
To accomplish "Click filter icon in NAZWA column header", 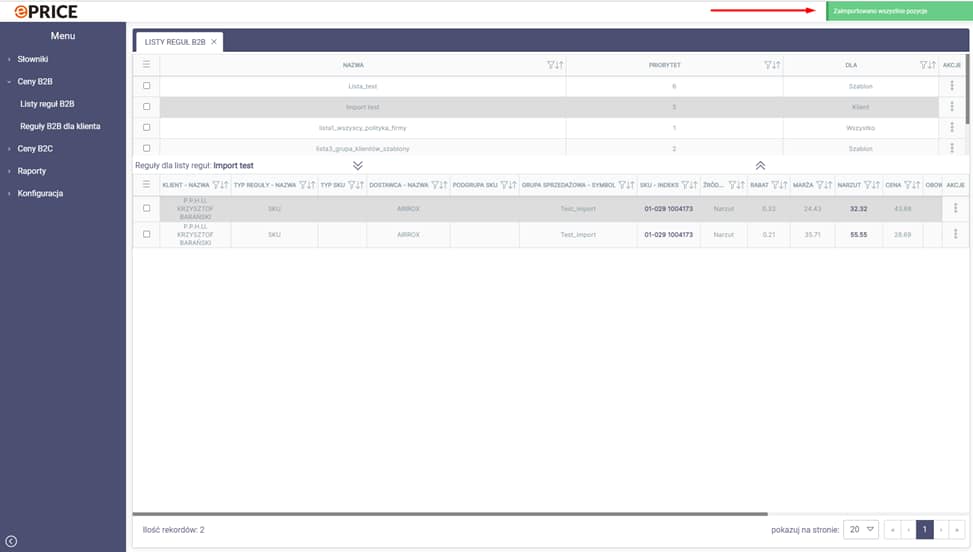I will pyautogui.click(x=550, y=65).
